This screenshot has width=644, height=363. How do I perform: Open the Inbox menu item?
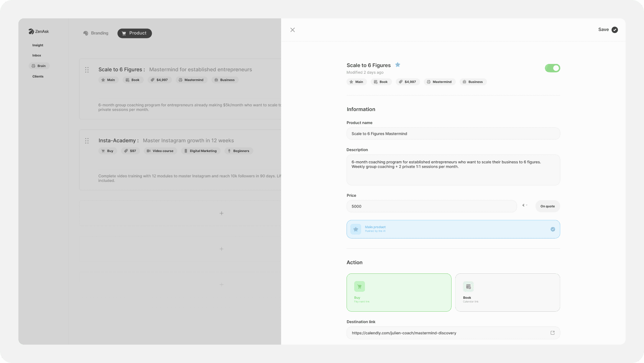pyautogui.click(x=37, y=56)
